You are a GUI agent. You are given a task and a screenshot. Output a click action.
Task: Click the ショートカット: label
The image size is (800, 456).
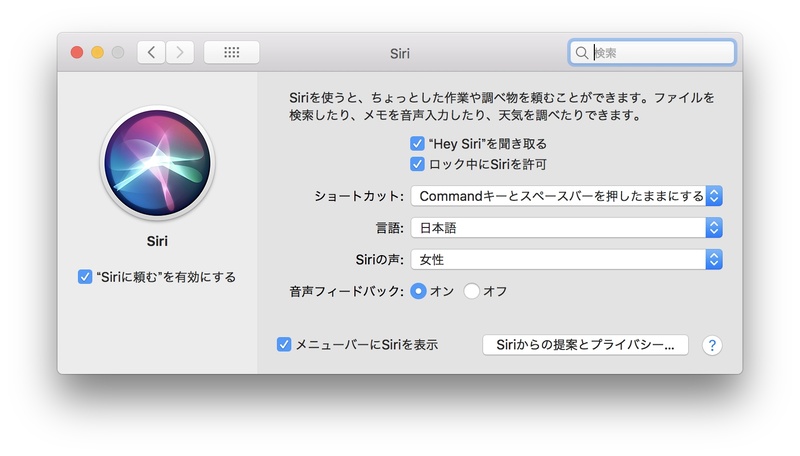[x=359, y=196]
